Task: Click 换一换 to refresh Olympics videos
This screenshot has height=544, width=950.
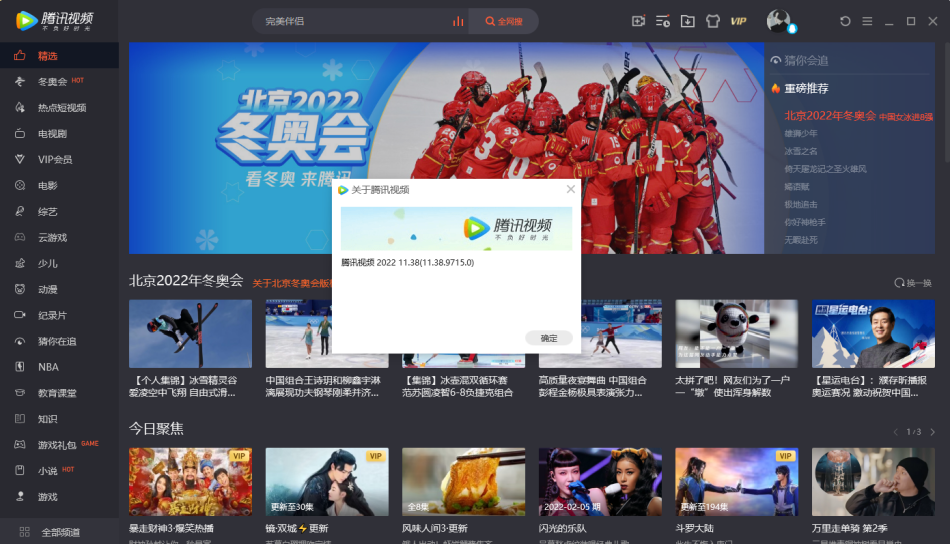Action: [x=913, y=283]
